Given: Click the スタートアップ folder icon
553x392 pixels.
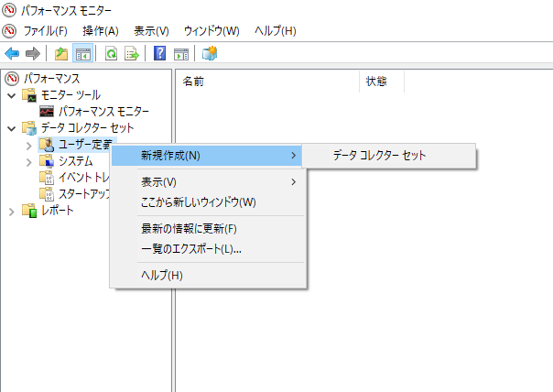Looking at the screenshot, I should (47, 193).
